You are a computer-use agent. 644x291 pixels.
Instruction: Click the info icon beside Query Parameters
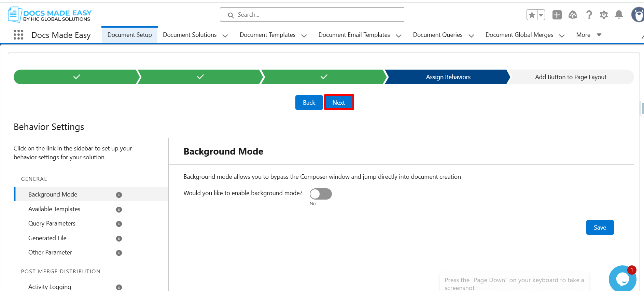[119, 224]
